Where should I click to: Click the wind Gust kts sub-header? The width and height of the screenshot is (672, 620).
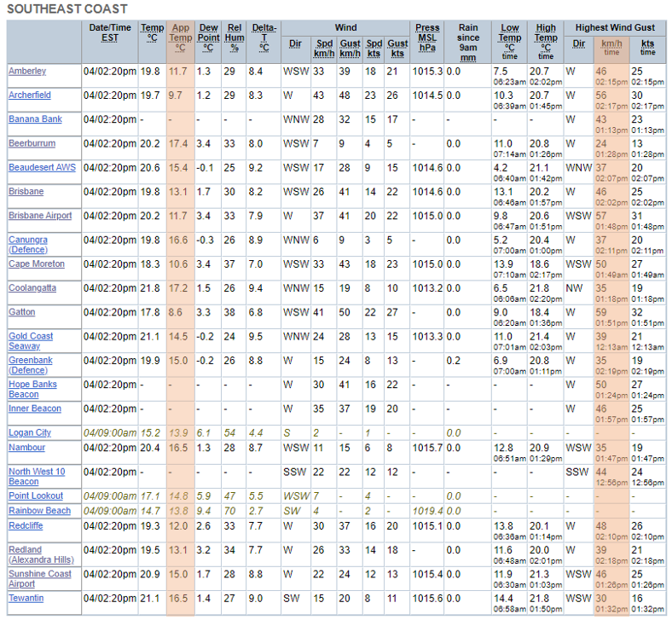tap(397, 49)
